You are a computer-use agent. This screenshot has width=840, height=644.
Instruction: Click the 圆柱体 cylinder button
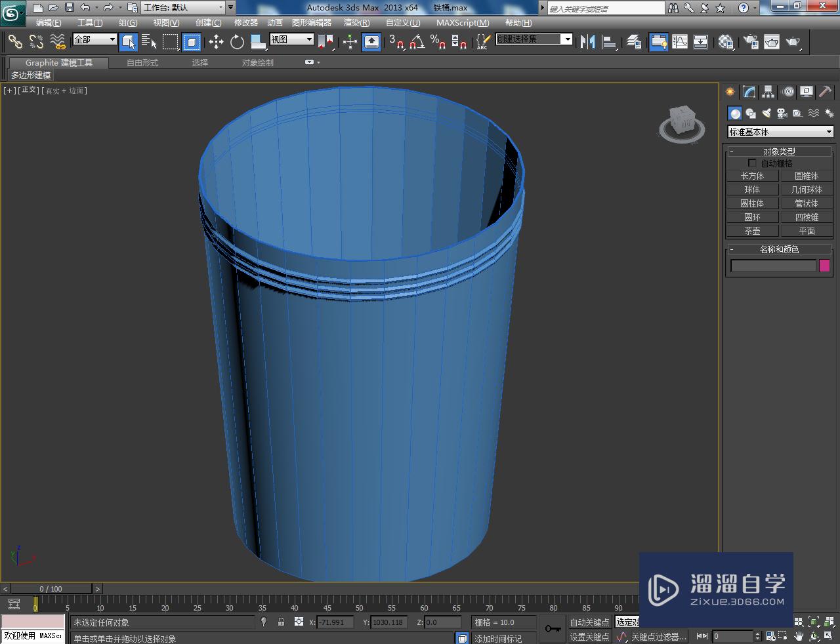752,203
